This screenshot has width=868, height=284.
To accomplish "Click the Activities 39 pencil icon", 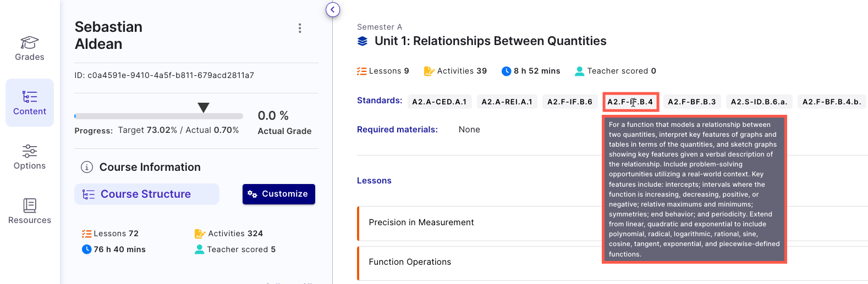I will click(429, 71).
